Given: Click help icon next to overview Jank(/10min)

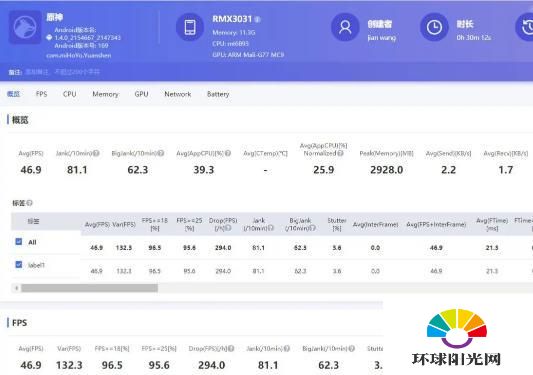Looking at the screenshot, I should click(97, 153).
